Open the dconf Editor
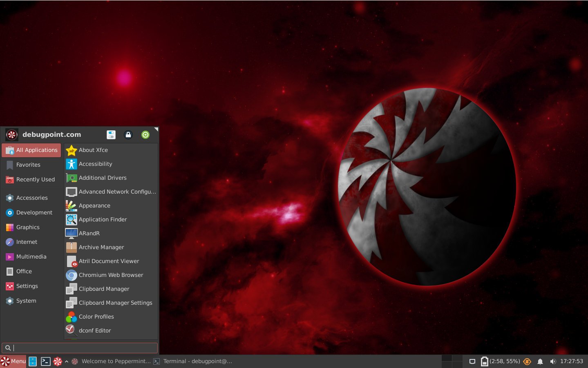588x368 pixels. click(94, 330)
